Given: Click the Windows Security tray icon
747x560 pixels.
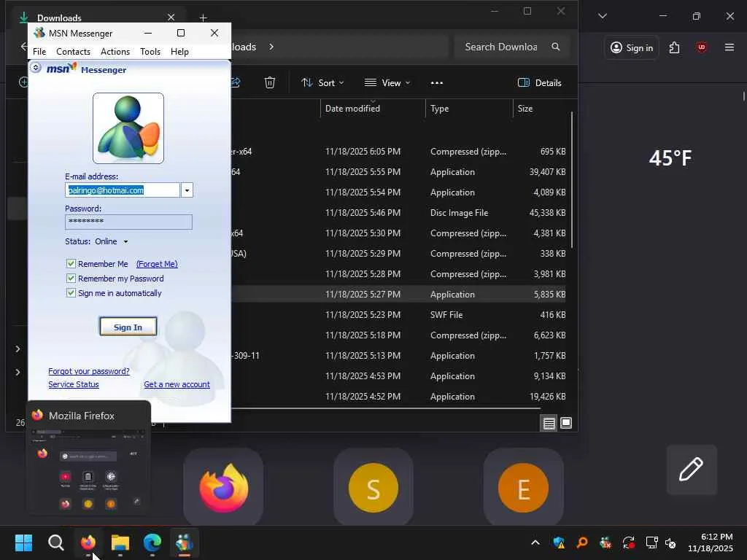Looking at the screenshot, I should (x=559, y=542).
